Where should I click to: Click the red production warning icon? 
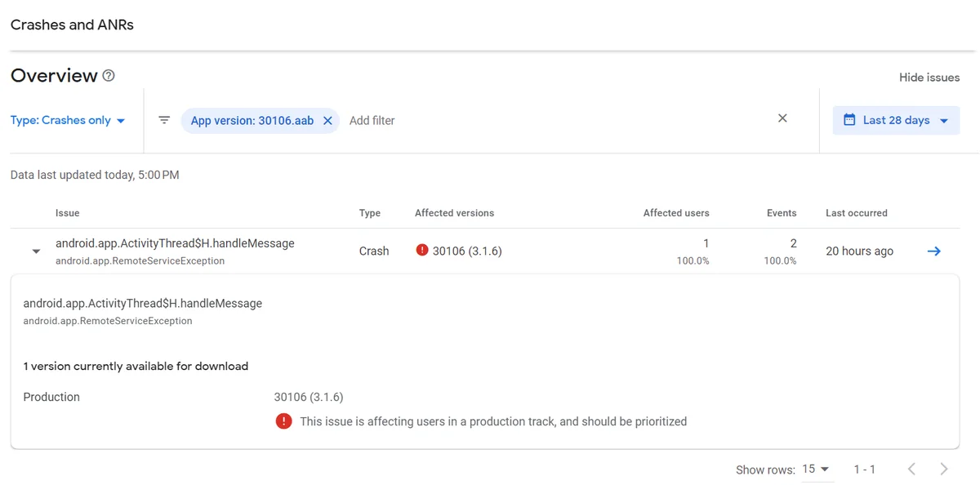(283, 421)
